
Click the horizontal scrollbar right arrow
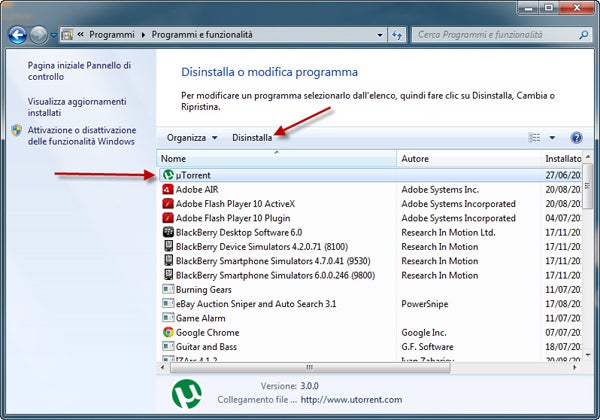click(574, 368)
